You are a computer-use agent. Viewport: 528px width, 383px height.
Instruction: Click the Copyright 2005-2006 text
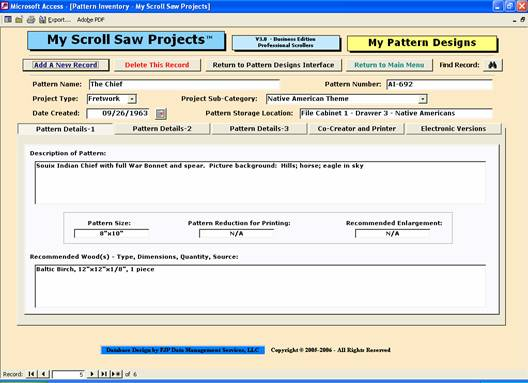[x=330, y=350]
